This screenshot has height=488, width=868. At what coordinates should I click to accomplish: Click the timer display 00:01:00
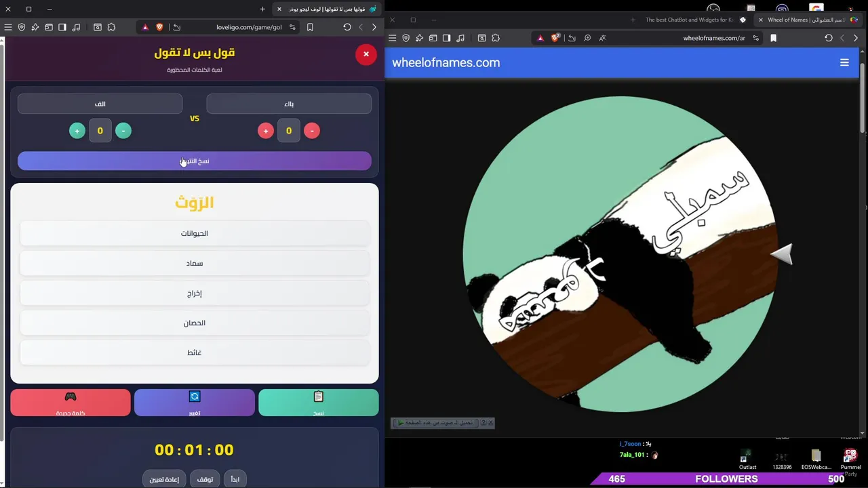point(194,450)
